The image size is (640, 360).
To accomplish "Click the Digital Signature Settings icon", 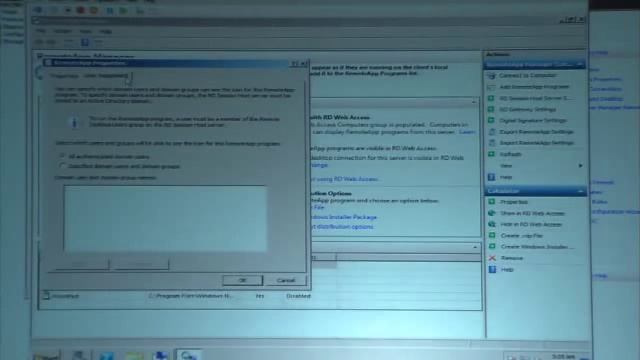I will (x=492, y=120).
